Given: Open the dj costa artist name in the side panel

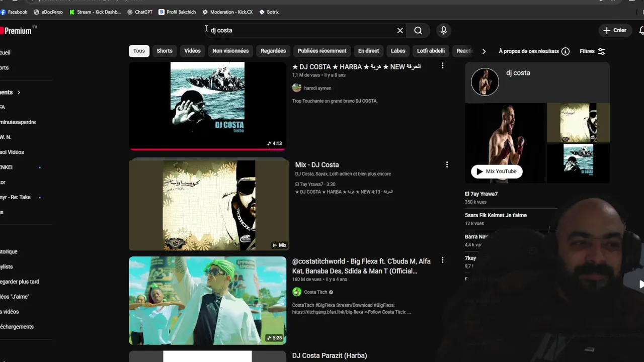Looking at the screenshot, I should [518, 73].
